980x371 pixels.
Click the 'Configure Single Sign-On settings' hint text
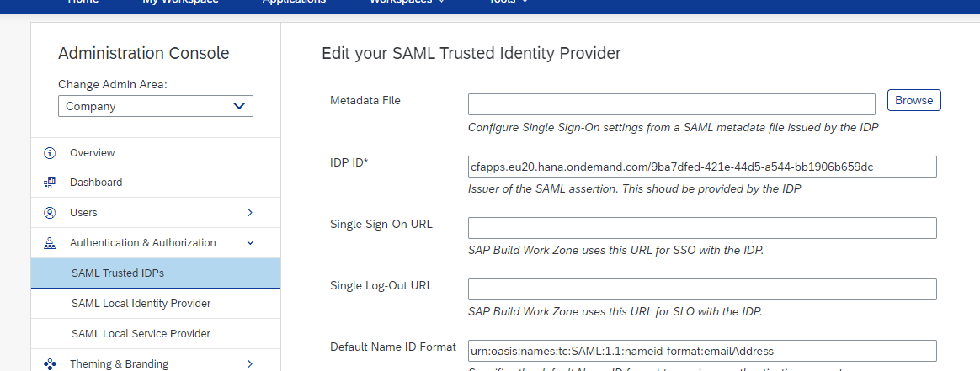(x=674, y=127)
